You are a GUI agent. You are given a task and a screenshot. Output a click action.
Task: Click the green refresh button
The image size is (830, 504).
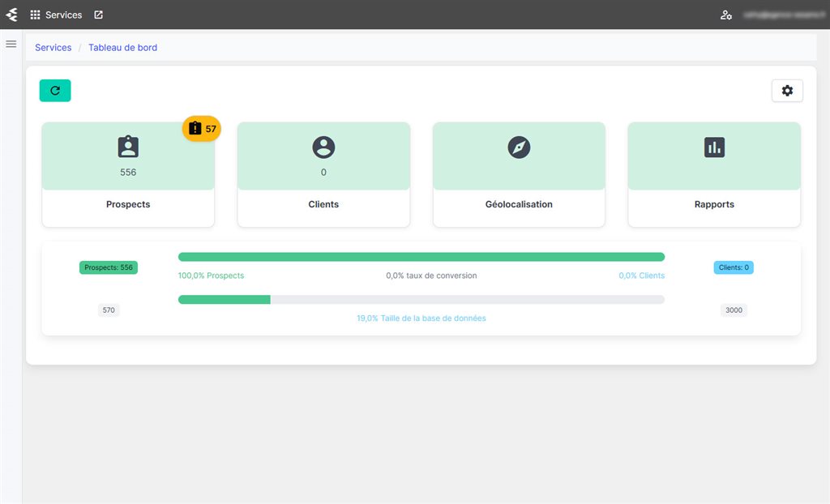pos(55,91)
